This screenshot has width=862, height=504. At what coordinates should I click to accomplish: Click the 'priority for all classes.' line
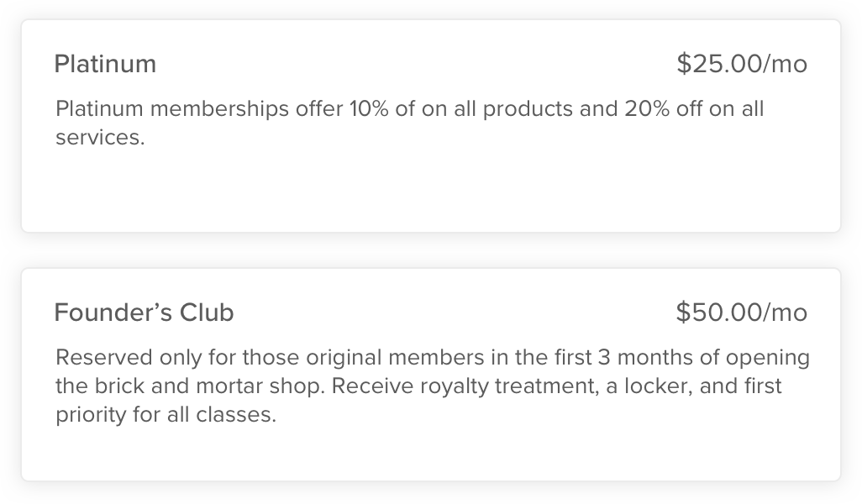click(166, 415)
